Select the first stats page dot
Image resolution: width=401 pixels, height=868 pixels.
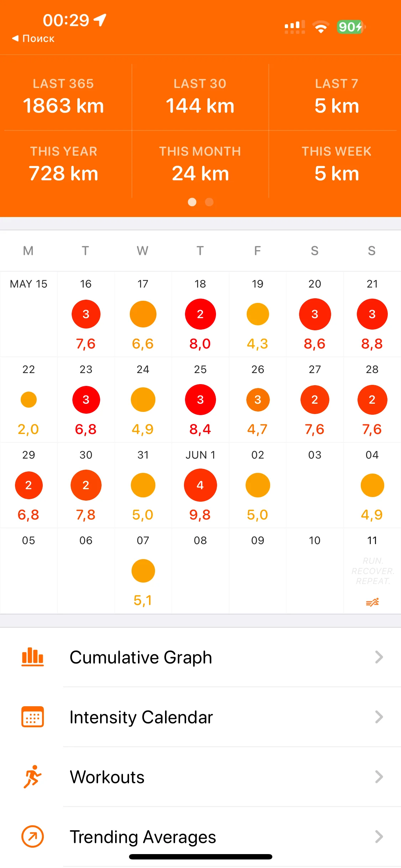click(x=192, y=202)
